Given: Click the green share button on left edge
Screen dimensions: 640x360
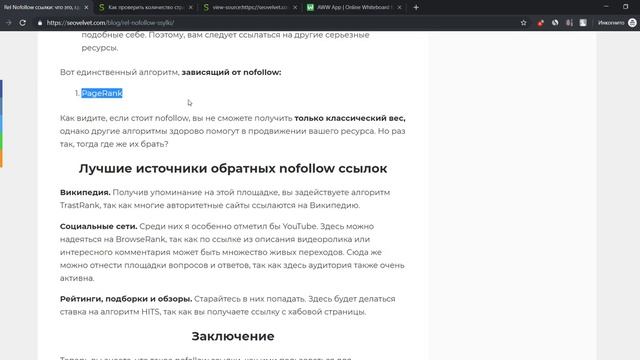Looking at the screenshot, I should click(x=1, y=141).
